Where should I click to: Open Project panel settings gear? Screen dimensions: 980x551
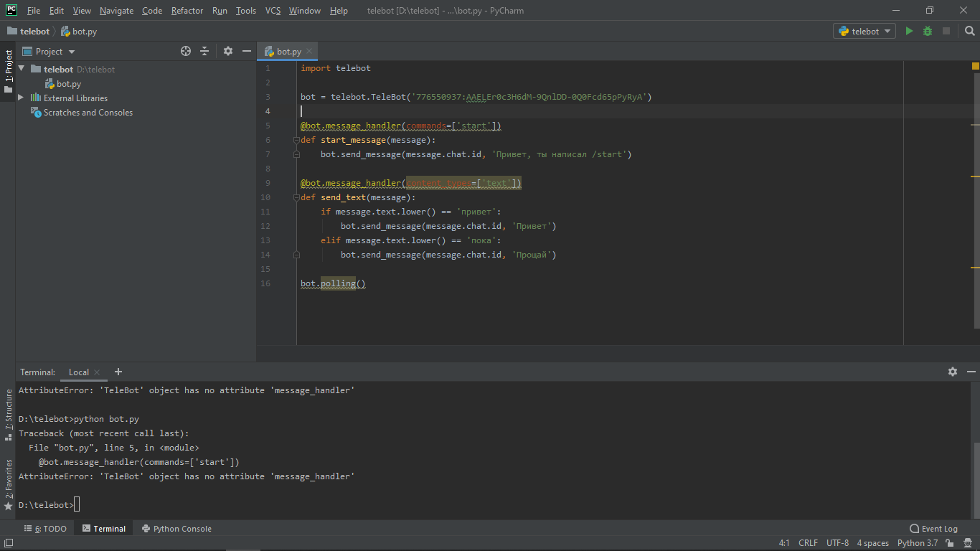pyautogui.click(x=228, y=51)
